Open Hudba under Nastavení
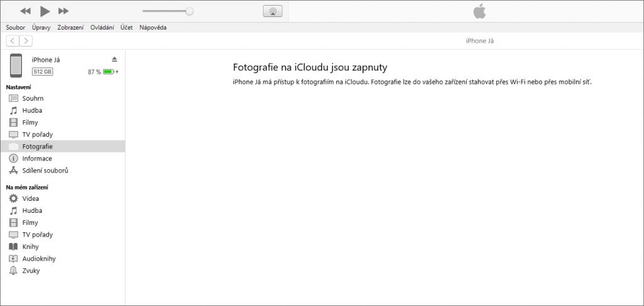The width and height of the screenshot is (644, 306). pos(32,110)
